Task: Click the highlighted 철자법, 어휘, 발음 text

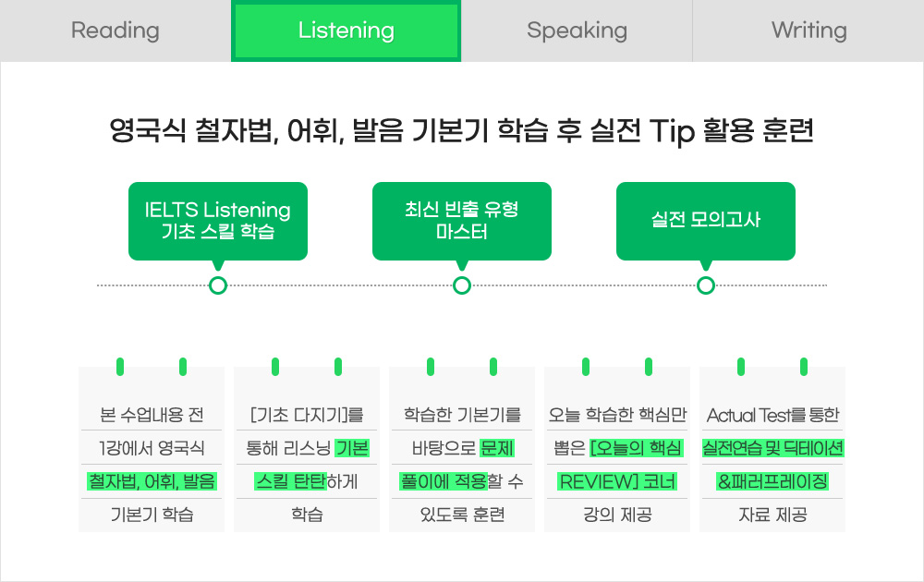Action: (x=152, y=481)
